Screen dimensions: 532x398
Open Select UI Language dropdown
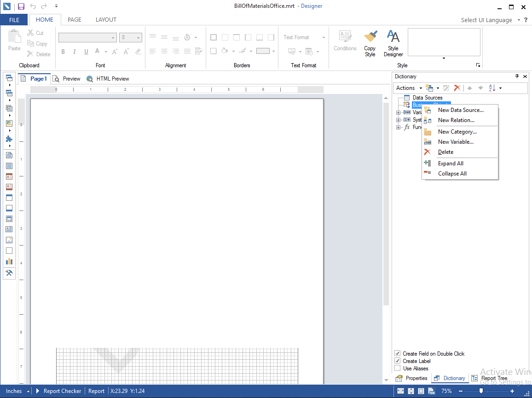pos(490,20)
